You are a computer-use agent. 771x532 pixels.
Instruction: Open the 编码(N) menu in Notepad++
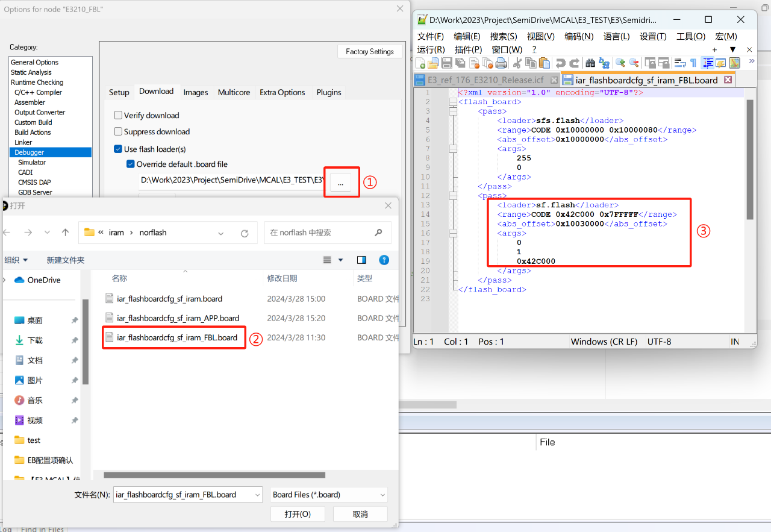pyautogui.click(x=578, y=36)
